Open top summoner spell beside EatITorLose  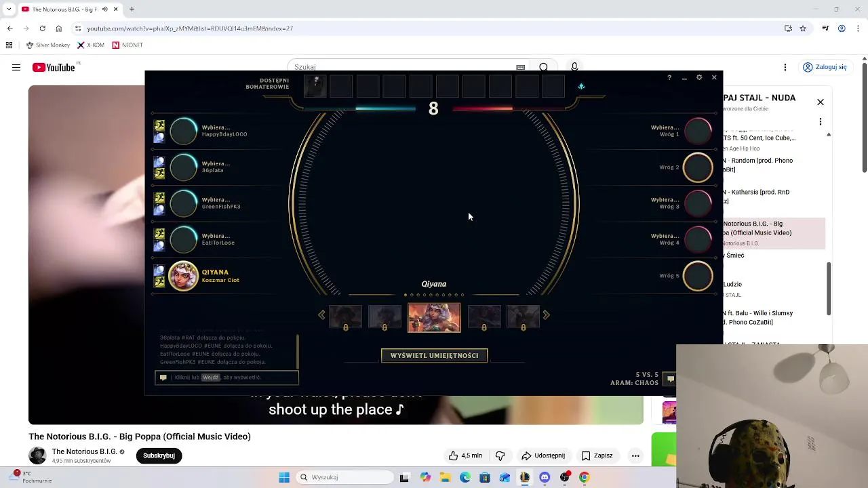click(159, 234)
